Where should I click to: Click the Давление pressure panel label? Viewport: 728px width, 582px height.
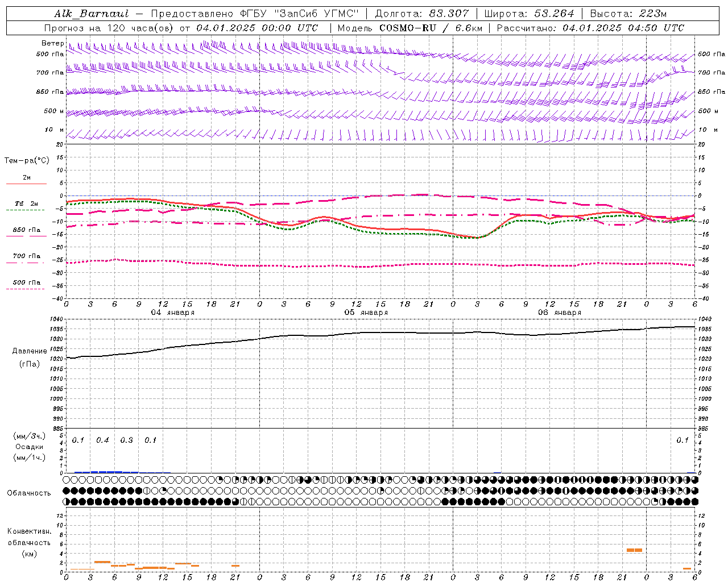(29, 351)
